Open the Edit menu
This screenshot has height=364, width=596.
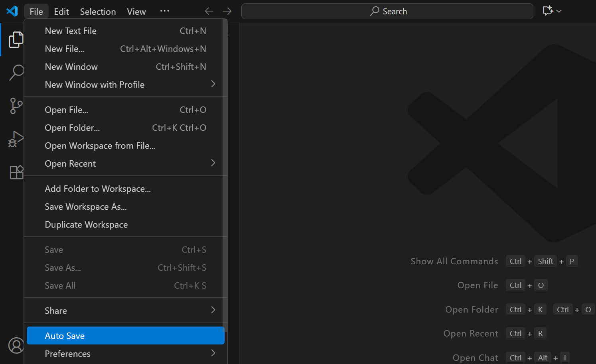pos(61,12)
